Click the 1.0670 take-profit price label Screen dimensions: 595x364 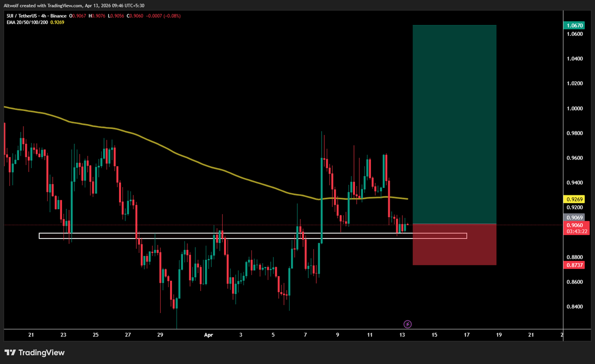pyautogui.click(x=574, y=25)
